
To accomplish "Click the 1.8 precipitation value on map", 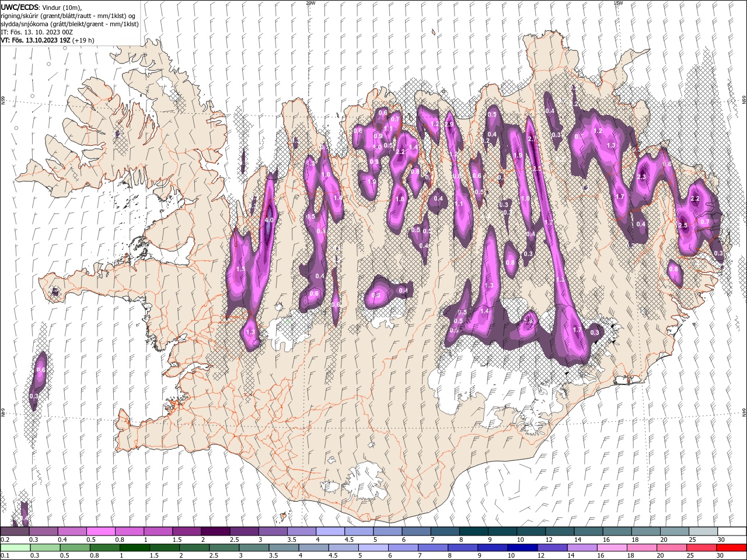I will point(400,199).
